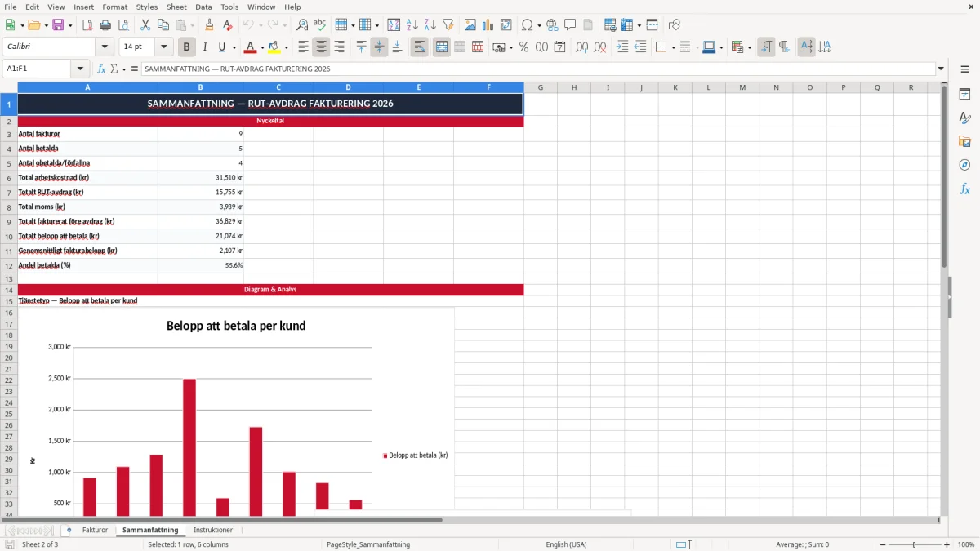
Task: Open the Styles menu
Action: tap(147, 7)
